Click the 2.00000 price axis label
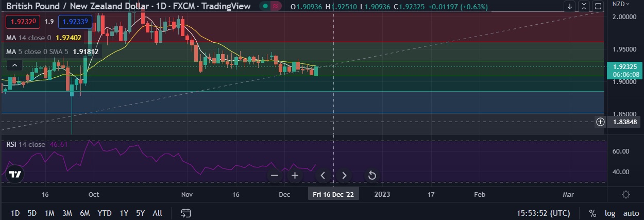 point(624,17)
